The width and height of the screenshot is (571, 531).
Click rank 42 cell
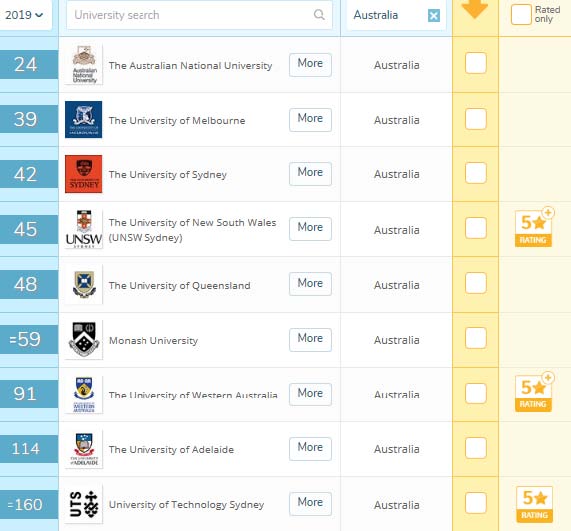(29, 174)
